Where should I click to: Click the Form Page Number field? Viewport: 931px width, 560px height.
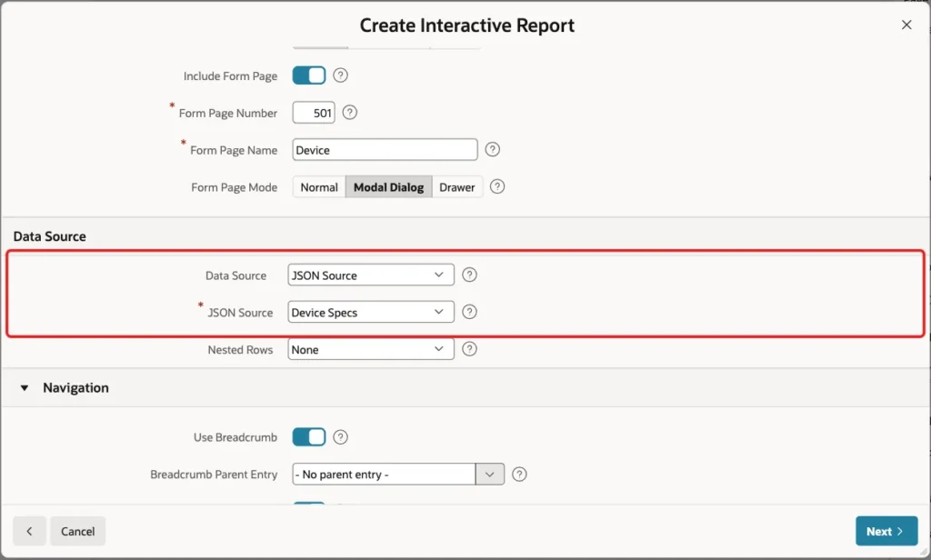point(314,113)
